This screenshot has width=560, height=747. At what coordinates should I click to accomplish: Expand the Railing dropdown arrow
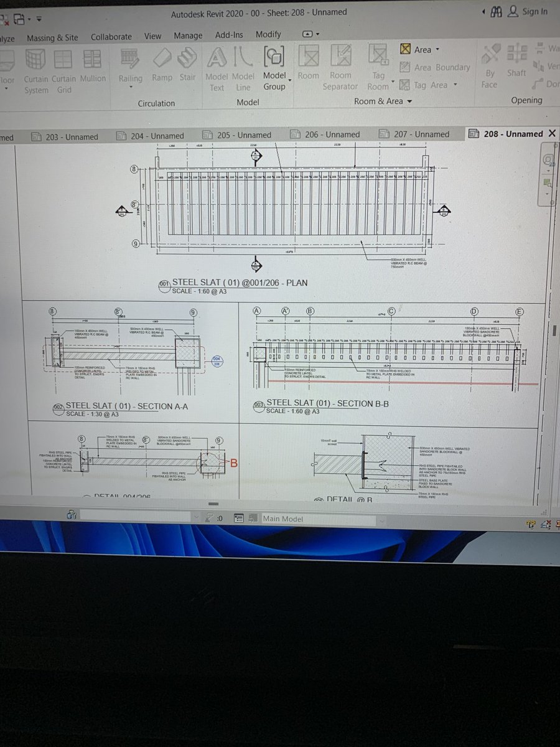[x=131, y=88]
